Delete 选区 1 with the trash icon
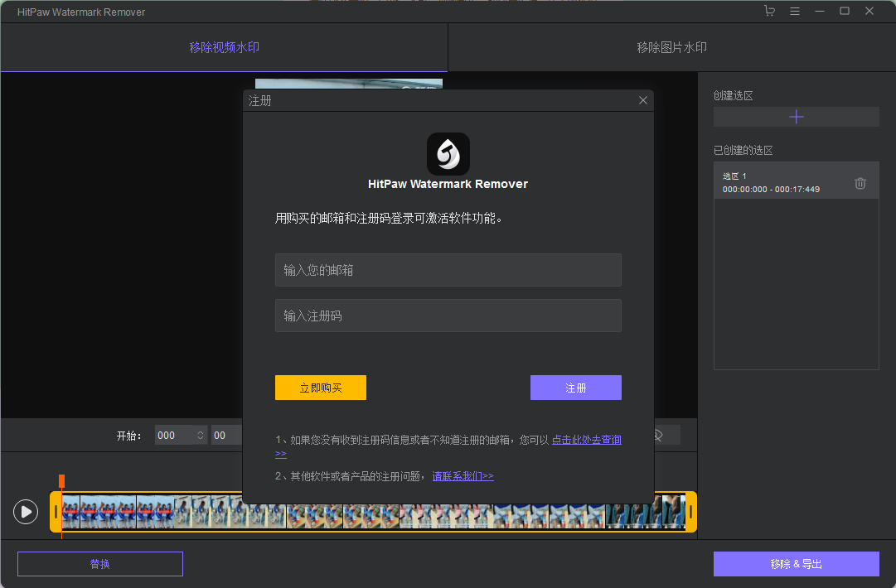This screenshot has width=896, height=588. pyautogui.click(x=860, y=183)
